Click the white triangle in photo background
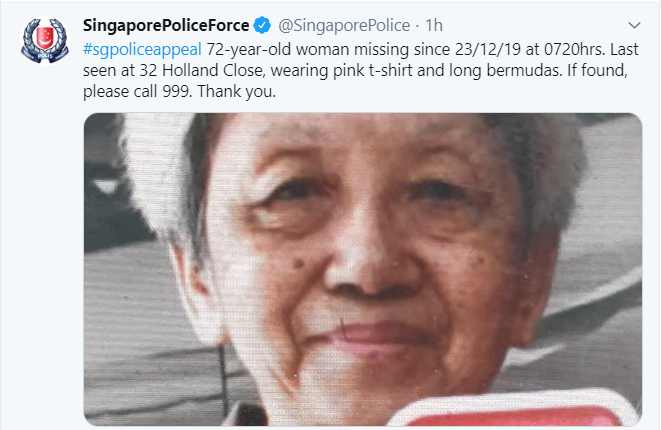This screenshot has height=430, width=661. tap(106, 186)
